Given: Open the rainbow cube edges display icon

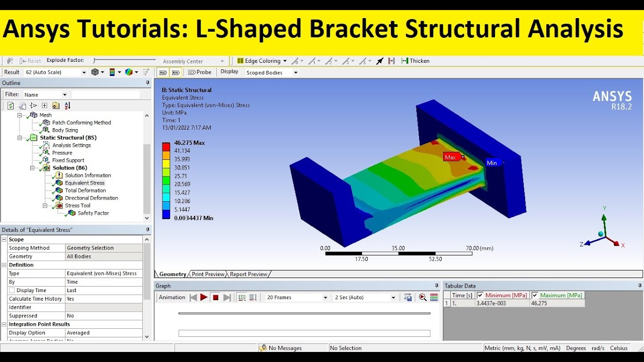Looking at the screenshot, I should [x=131, y=72].
